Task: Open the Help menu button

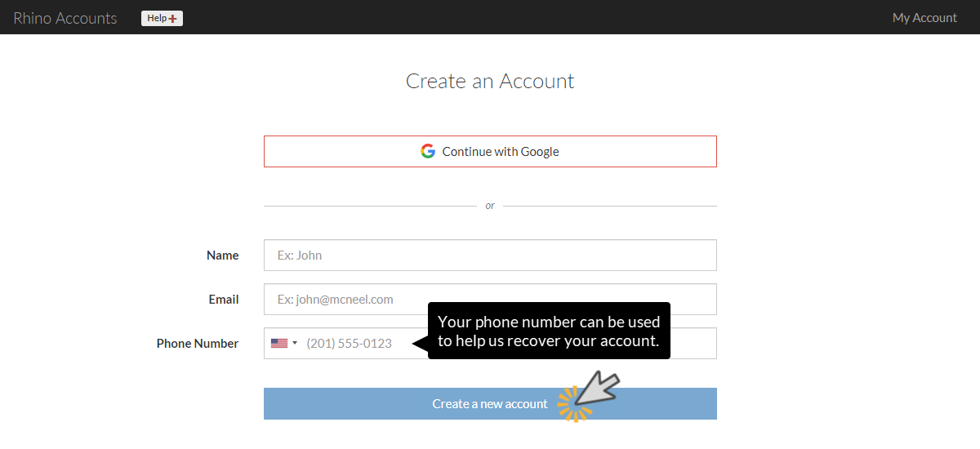Action: 162,18
